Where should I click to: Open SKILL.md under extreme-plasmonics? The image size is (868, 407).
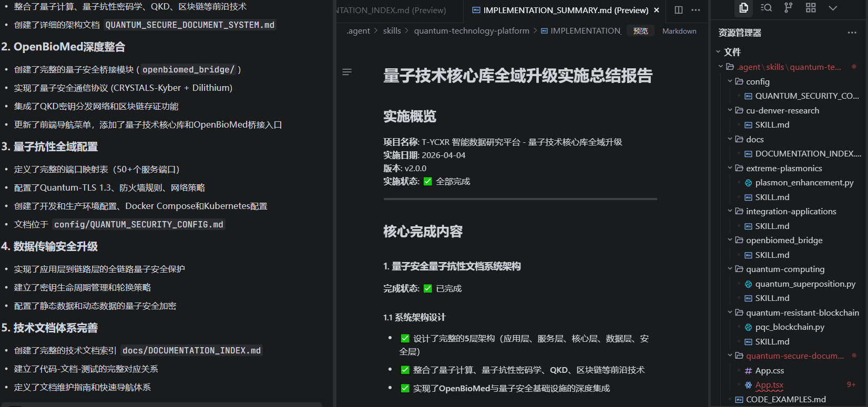click(772, 197)
